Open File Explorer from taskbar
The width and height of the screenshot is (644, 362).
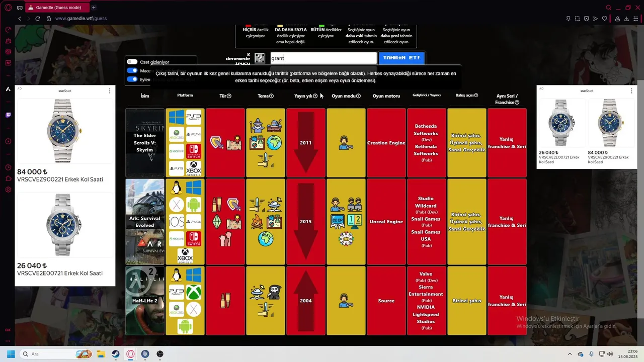click(101, 354)
